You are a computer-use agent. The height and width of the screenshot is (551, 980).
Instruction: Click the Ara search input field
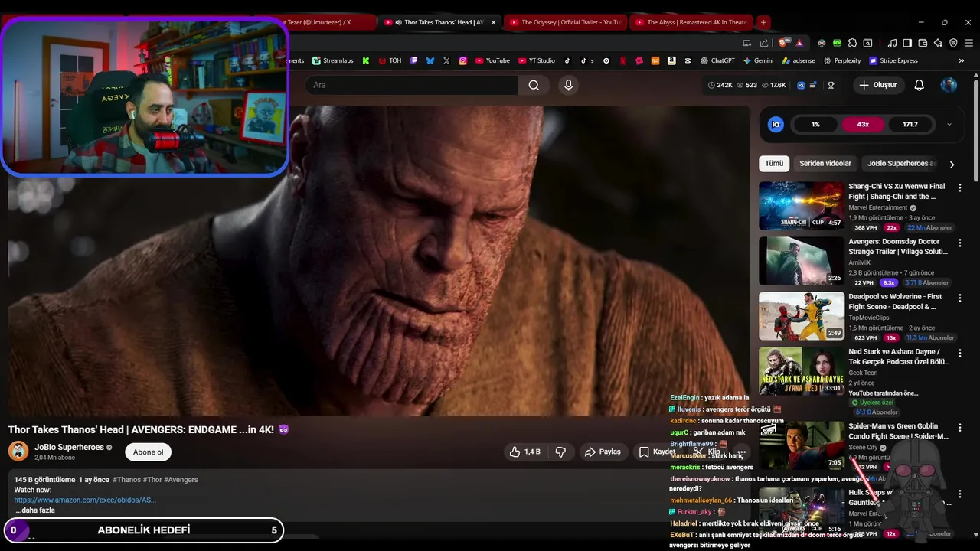[x=412, y=85]
